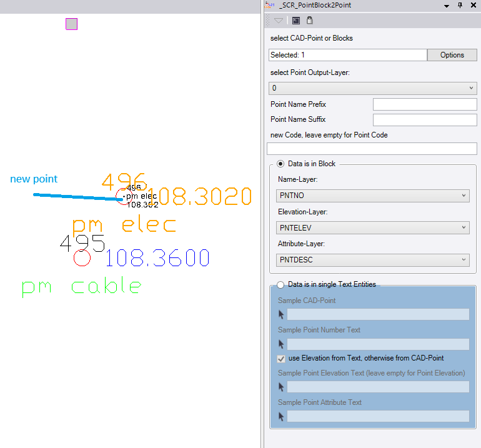Select the Data is in Block radio button

click(280, 164)
